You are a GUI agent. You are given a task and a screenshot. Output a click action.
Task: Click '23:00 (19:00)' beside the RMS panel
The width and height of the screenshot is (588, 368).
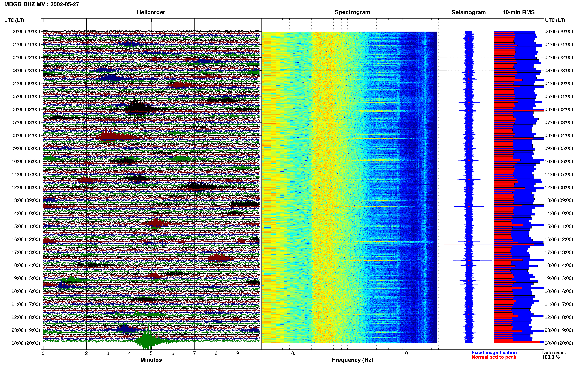[x=559, y=330]
